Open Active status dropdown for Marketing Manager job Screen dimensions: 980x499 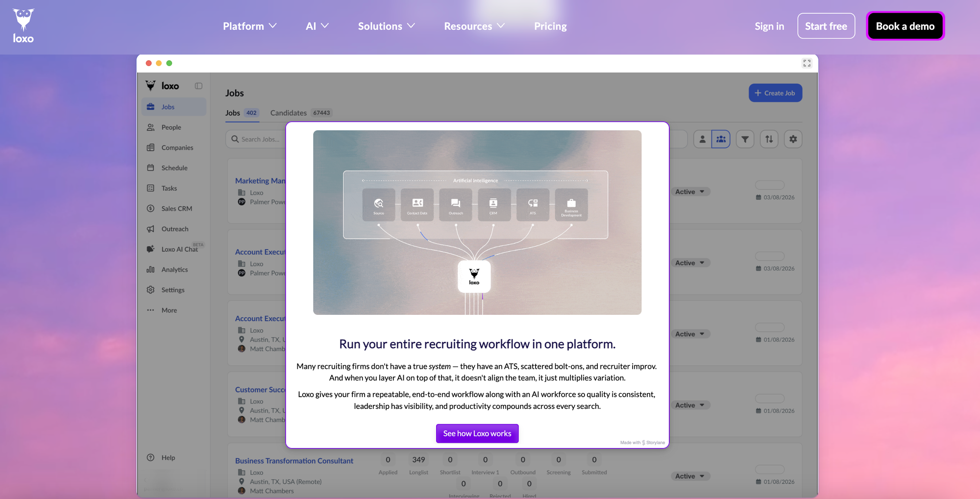pyautogui.click(x=690, y=192)
